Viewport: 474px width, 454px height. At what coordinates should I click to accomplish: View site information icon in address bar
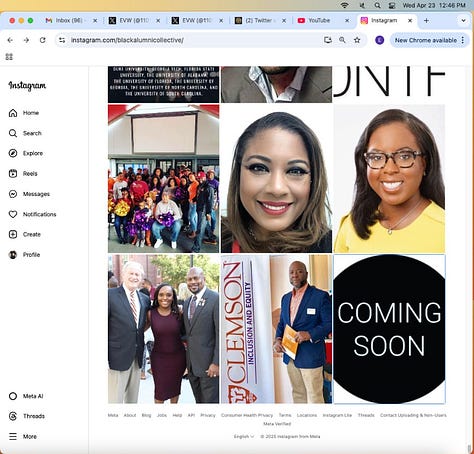[x=62, y=40]
